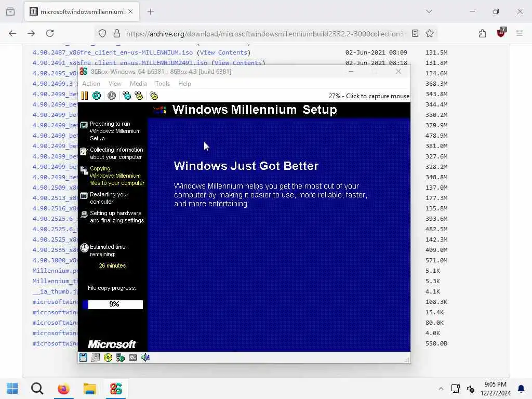This screenshot has width=532, height=399.
Task: Click the CD-ROM status bar icon
Action: pos(108,357)
